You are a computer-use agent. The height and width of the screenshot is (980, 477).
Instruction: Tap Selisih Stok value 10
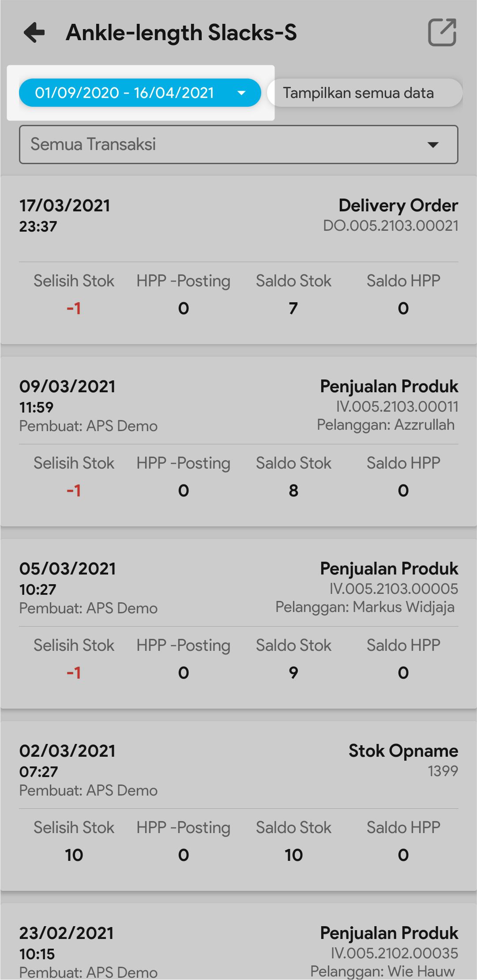tap(74, 855)
